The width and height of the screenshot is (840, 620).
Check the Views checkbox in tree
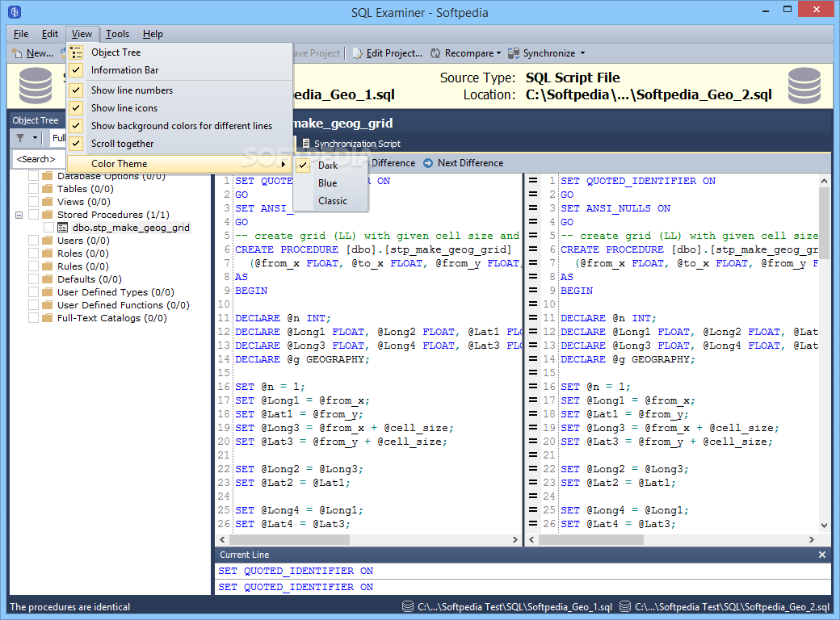pos(33,202)
